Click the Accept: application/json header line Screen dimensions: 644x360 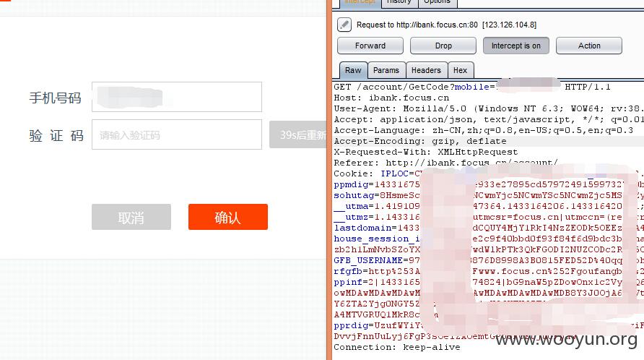tap(488, 120)
